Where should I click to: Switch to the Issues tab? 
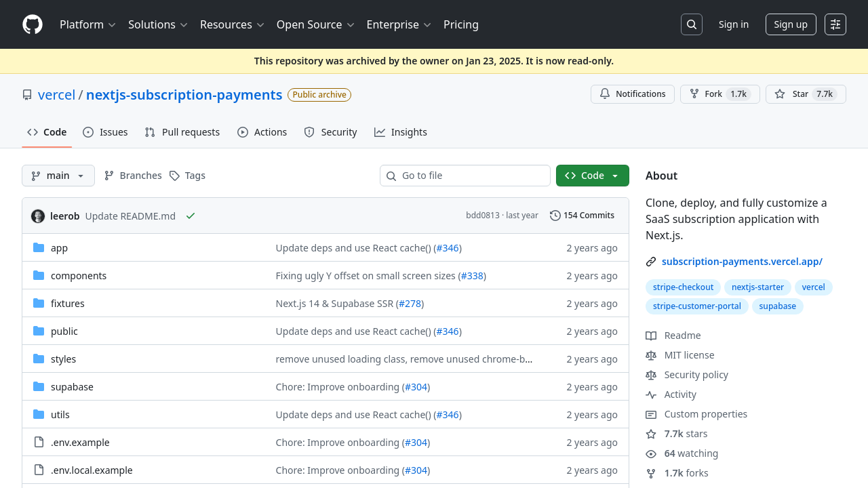105,132
